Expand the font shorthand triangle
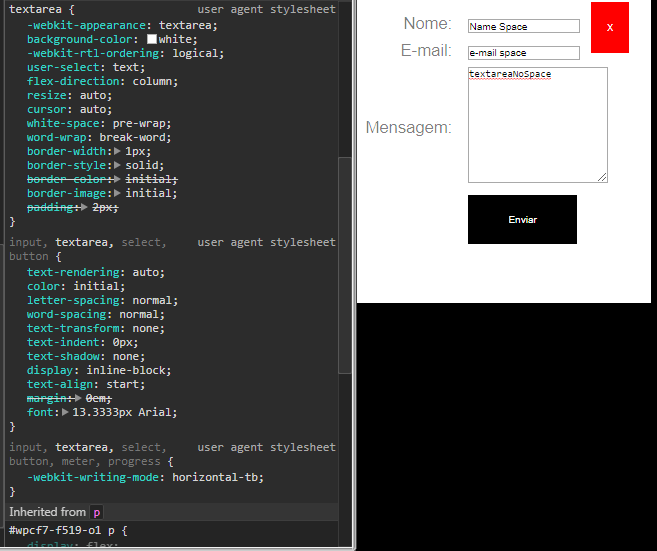This screenshot has height=551, width=657. click(65, 412)
